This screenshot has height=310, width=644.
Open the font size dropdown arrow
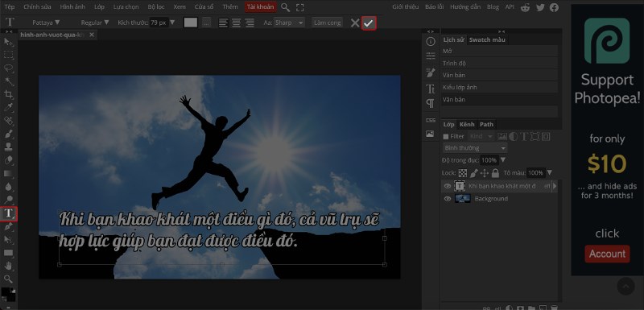(x=172, y=23)
